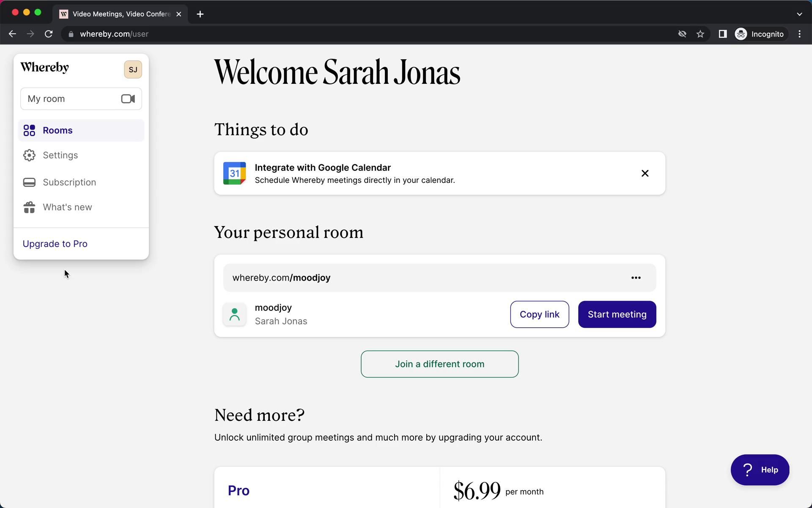Click the Start meeting button
The width and height of the screenshot is (812, 508).
point(617,315)
